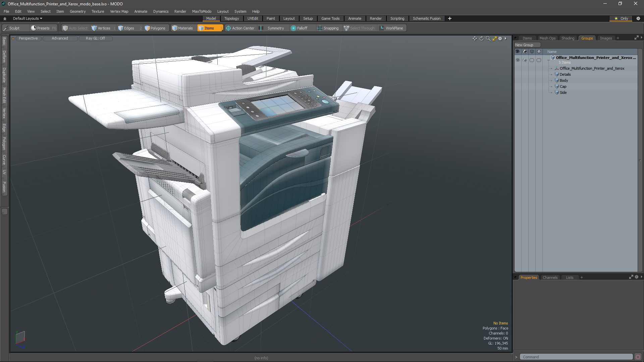
Task: Open the viewport settings gear icon
Action: pos(500,39)
